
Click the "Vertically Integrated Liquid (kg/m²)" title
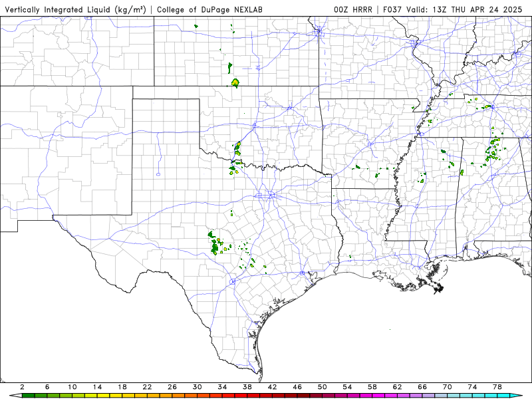[75, 10]
